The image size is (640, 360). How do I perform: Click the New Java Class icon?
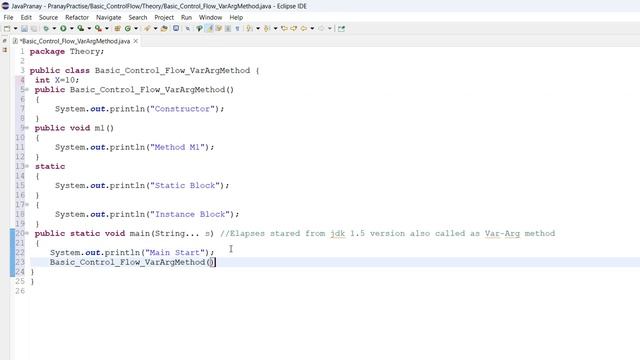point(128,29)
